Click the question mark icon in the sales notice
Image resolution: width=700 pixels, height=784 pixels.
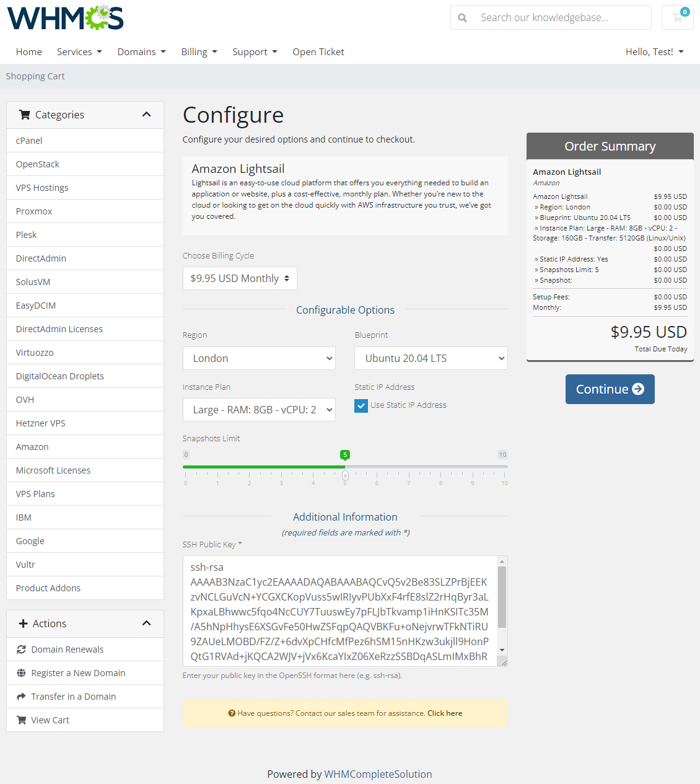[x=231, y=713]
